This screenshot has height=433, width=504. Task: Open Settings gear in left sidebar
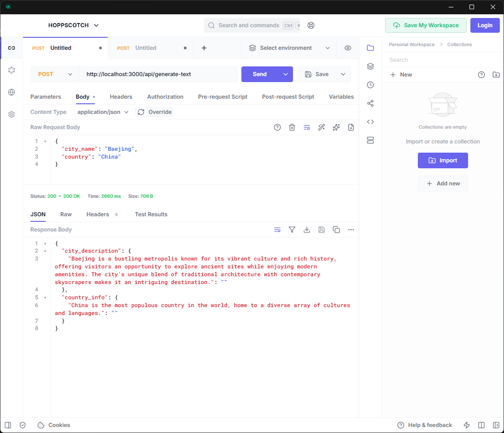12,114
